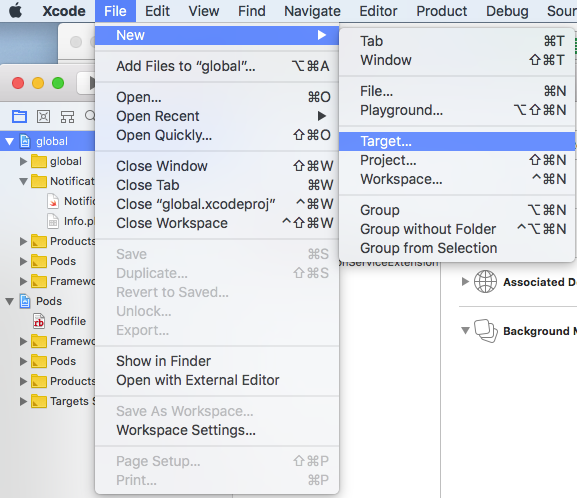The width and height of the screenshot is (577, 498).
Task: Collapse the Background Modes section
Action: point(465,331)
